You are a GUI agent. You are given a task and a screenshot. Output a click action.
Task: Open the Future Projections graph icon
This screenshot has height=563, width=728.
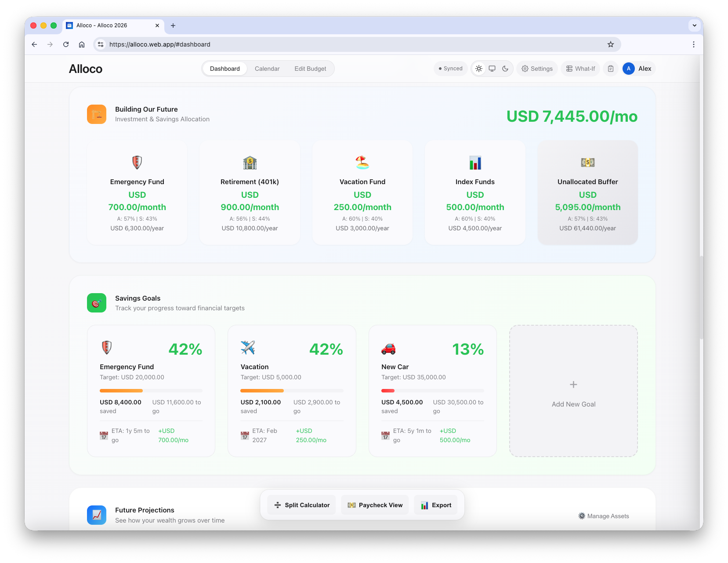pos(96,515)
